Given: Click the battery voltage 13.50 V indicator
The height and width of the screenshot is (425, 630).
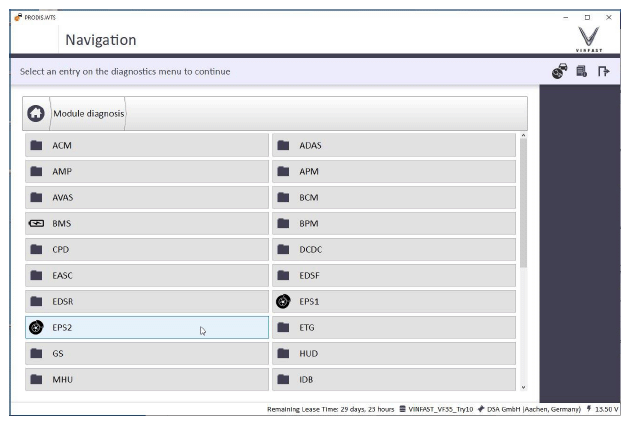Looking at the screenshot, I should click(x=601, y=409).
